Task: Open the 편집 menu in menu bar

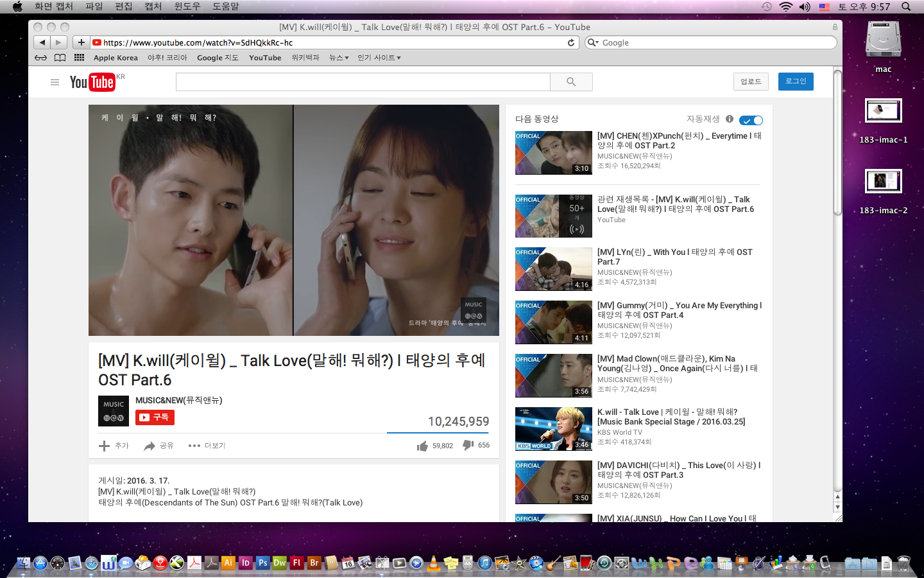Action: point(123,6)
